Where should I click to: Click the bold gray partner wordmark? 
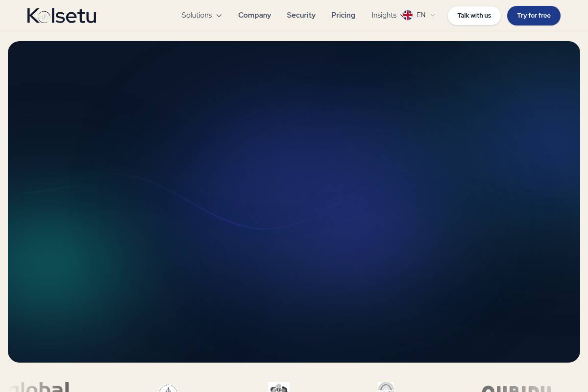tap(516, 389)
